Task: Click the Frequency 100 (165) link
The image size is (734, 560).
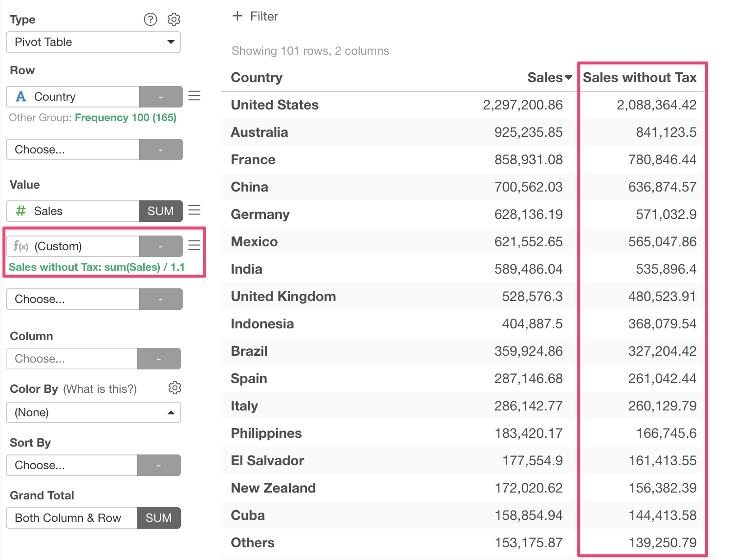Action: 126,118
